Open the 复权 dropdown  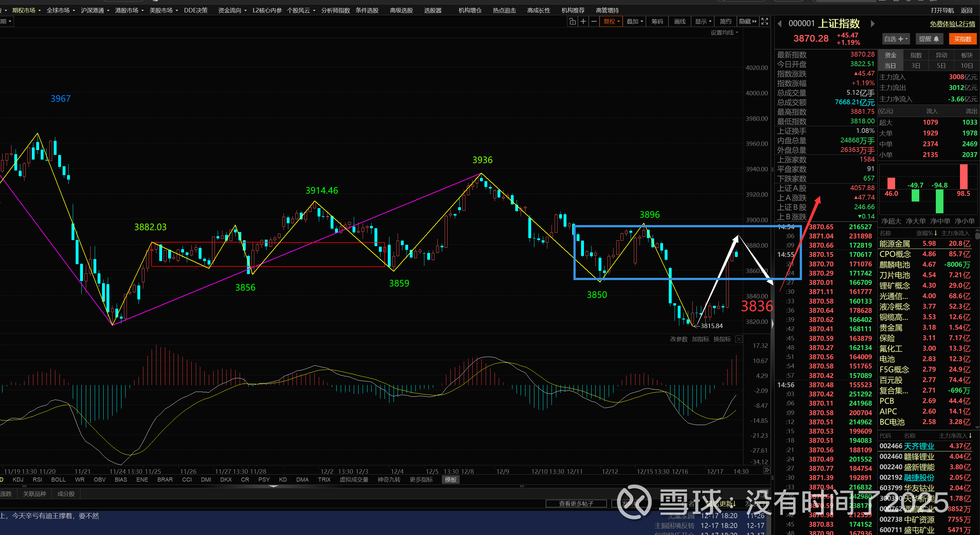[611, 22]
